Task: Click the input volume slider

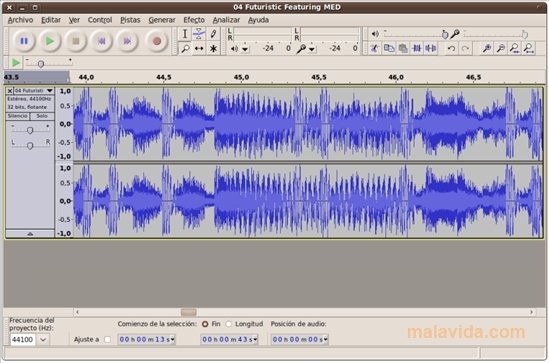Action: click(496, 34)
